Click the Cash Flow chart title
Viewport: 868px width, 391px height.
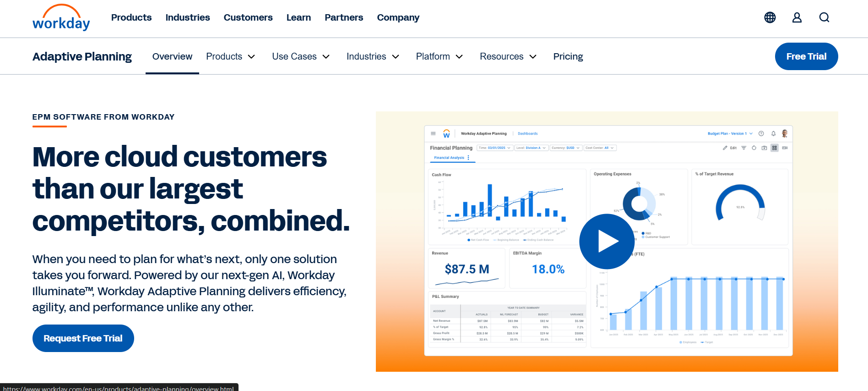click(441, 175)
